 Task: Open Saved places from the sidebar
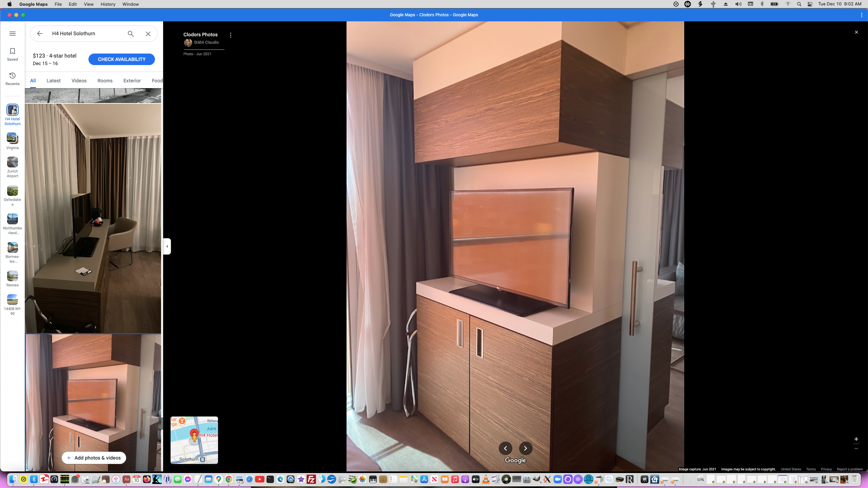[x=12, y=54]
